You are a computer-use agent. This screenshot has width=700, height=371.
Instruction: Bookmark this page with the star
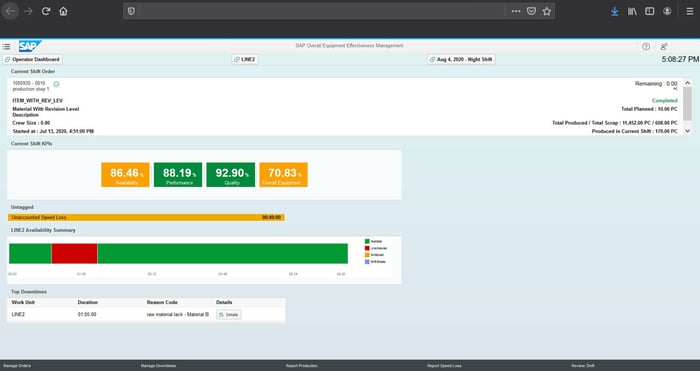pos(547,11)
